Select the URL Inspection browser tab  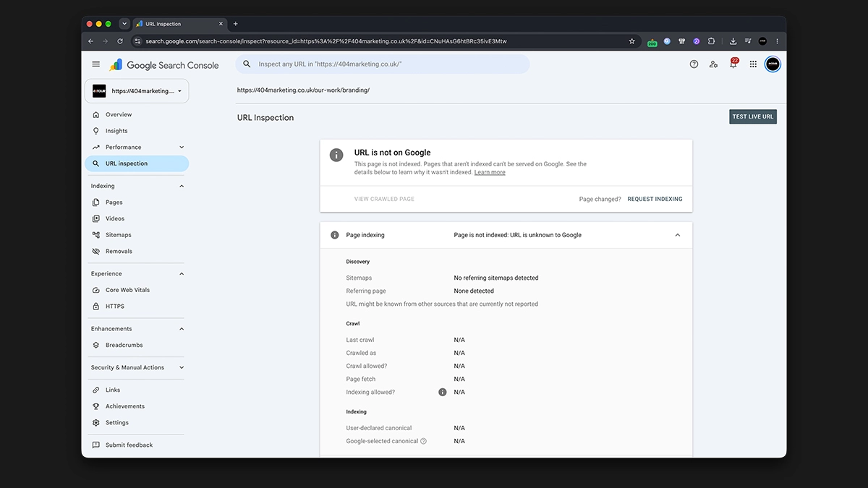point(179,24)
